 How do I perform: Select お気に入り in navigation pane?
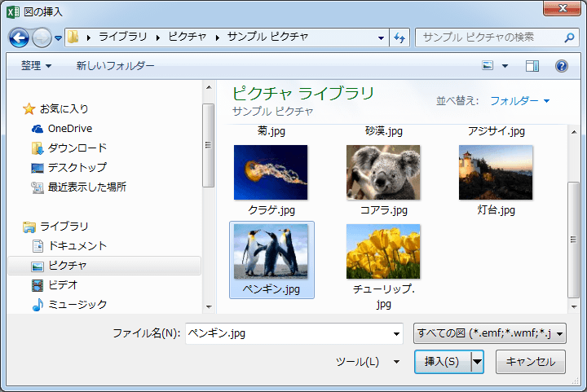pyautogui.click(x=64, y=109)
